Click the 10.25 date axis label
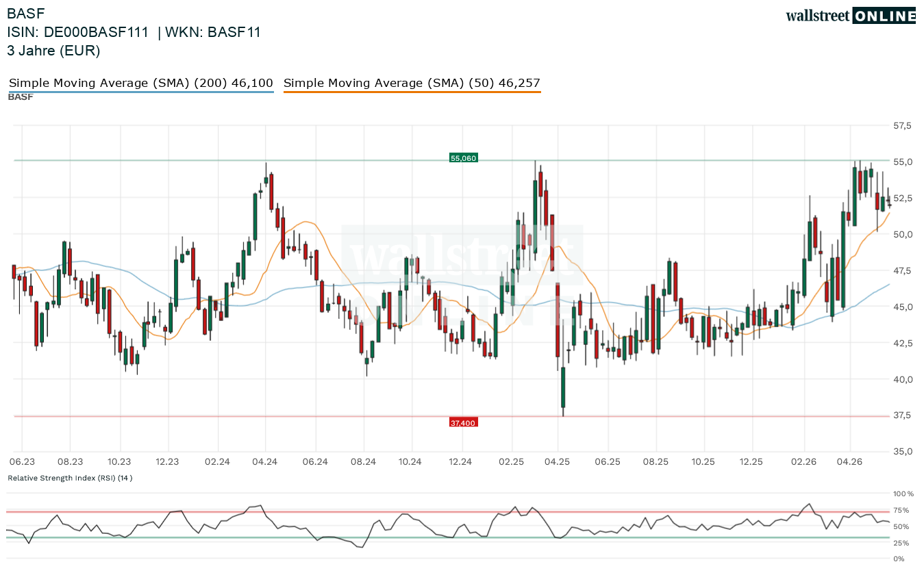 pyautogui.click(x=703, y=462)
